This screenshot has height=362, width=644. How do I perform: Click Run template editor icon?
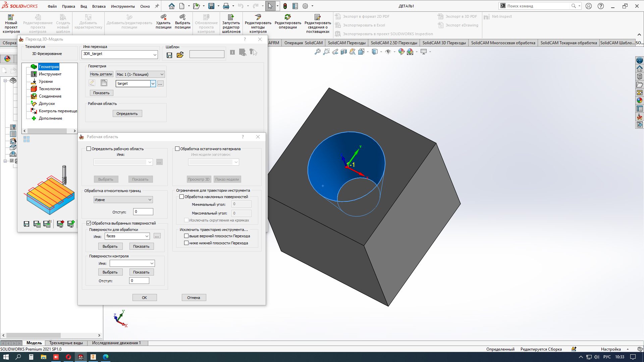click(x=231, y=17)
